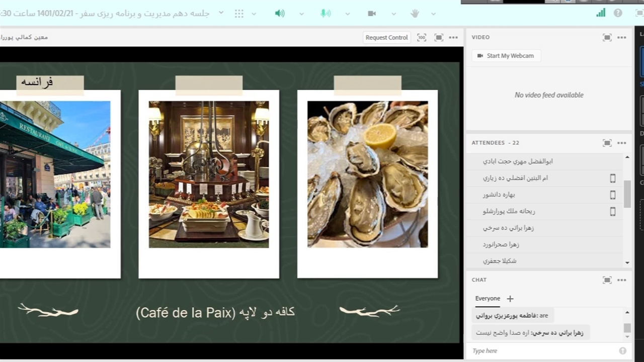
Task: Click Start My Webcam button
Action: (506, 56)
